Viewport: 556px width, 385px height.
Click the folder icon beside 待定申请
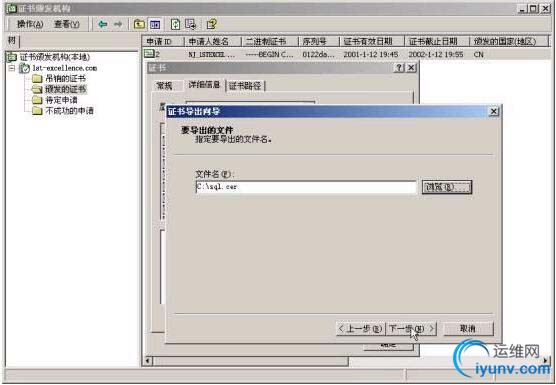pyautogui.click(x=37, y=100)
